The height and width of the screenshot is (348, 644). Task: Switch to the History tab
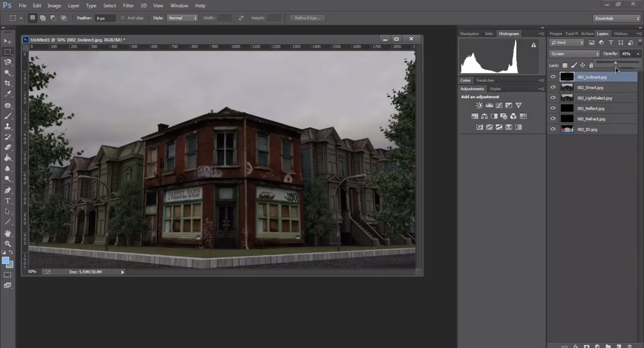[621, 33]
